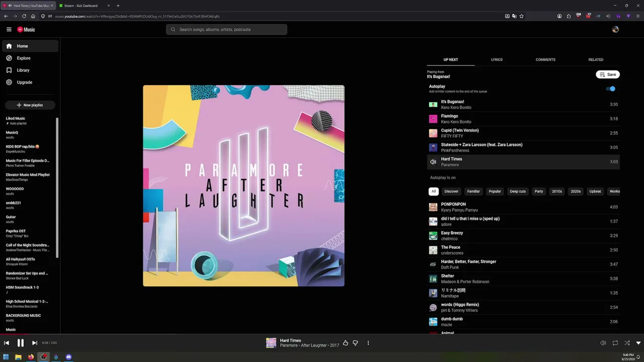Go to Home in the sidebar
644x362 pixels.
pos(30,46)
